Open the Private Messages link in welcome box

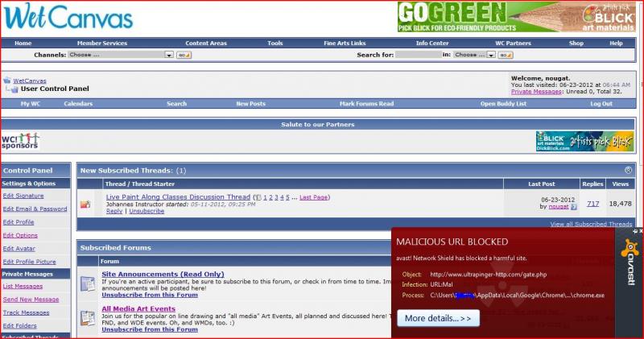(x=536, y=92)
